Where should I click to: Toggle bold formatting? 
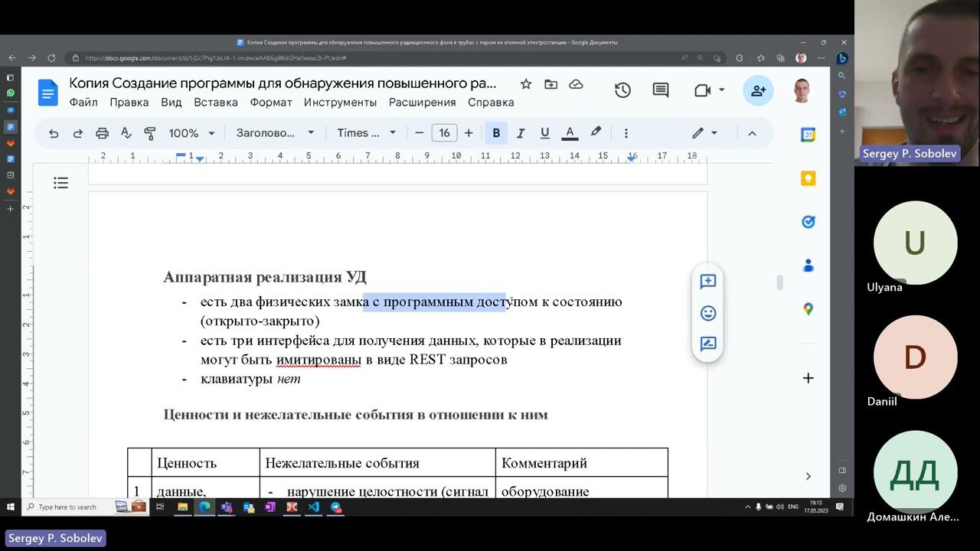click(496, 133)
